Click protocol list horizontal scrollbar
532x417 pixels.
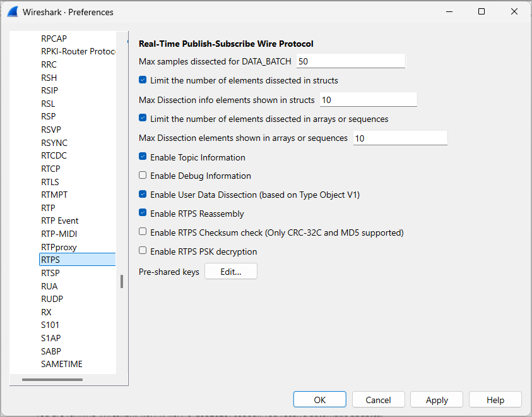click(x=52, y=380)
